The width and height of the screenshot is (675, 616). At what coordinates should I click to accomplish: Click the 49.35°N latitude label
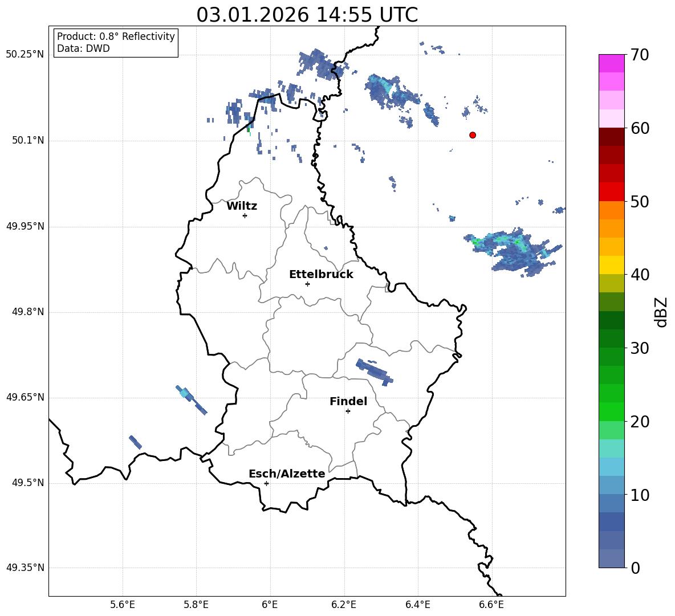coord(25,568)
